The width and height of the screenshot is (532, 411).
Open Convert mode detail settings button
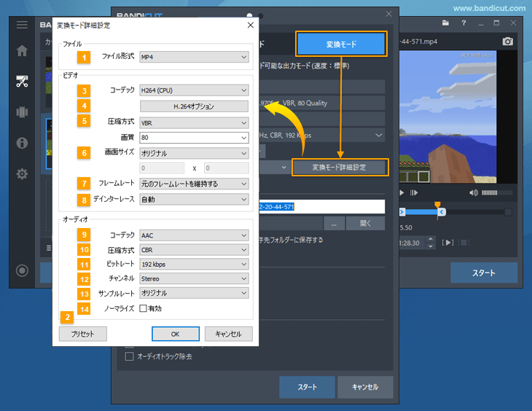[x=340, y=167]
